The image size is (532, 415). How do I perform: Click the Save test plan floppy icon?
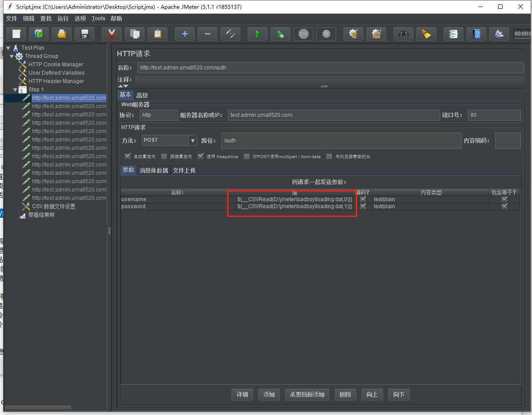coord(85,34)
